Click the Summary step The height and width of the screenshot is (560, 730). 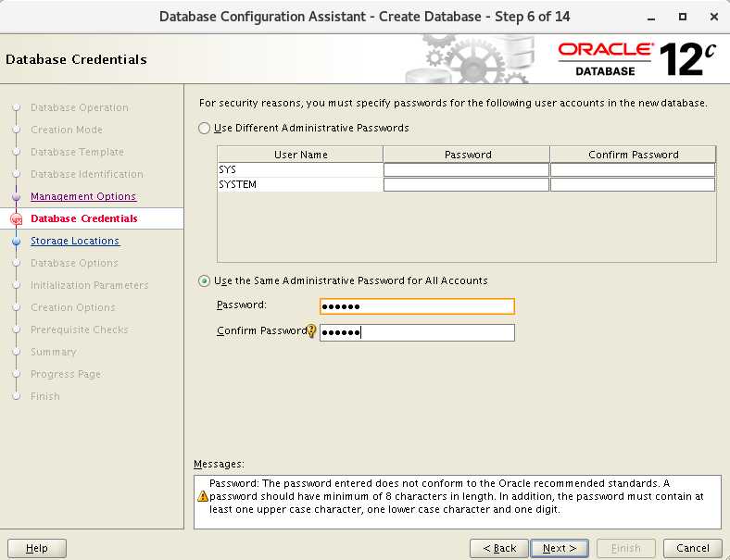coord(54,352)
